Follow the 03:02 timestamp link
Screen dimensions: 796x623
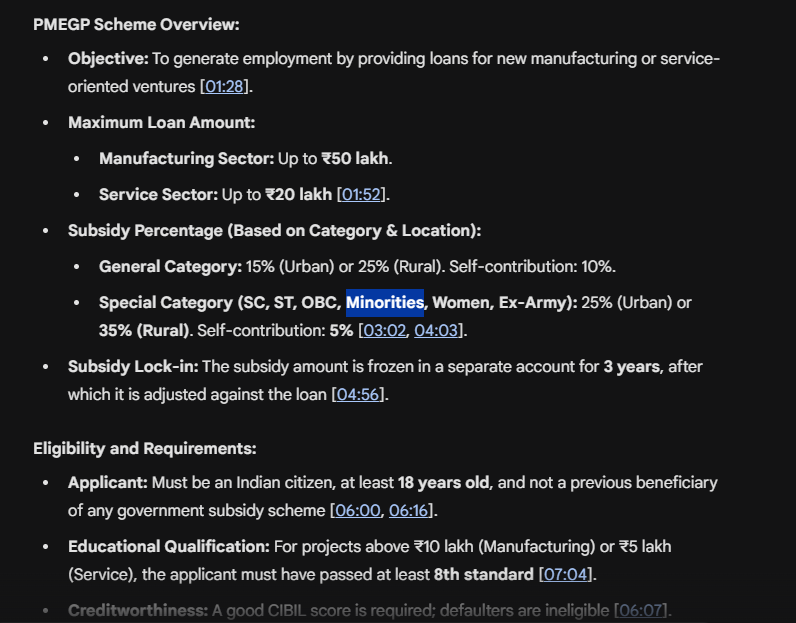[x=384, y=330]
